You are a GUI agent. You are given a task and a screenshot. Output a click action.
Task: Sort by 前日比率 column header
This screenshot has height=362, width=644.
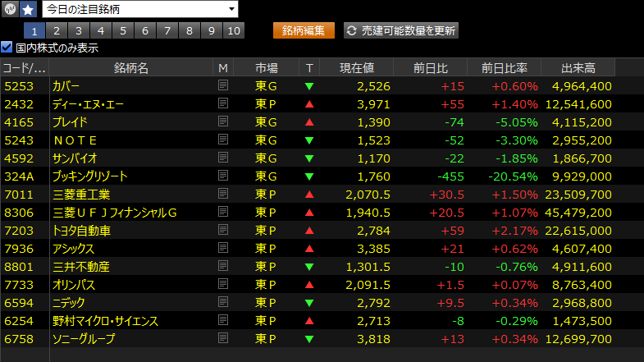[x=505, y=68]
